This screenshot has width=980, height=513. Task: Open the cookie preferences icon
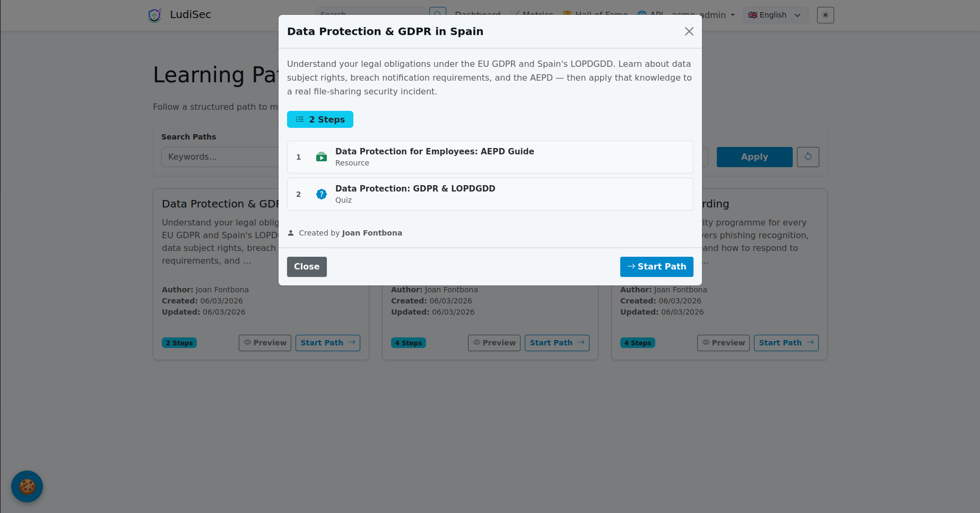point(27,486)
